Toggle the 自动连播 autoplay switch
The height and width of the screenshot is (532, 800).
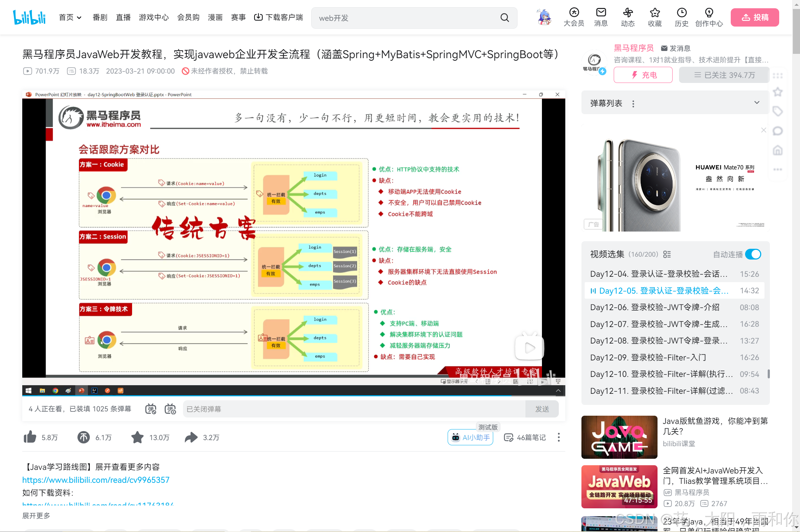click(753, 254)
